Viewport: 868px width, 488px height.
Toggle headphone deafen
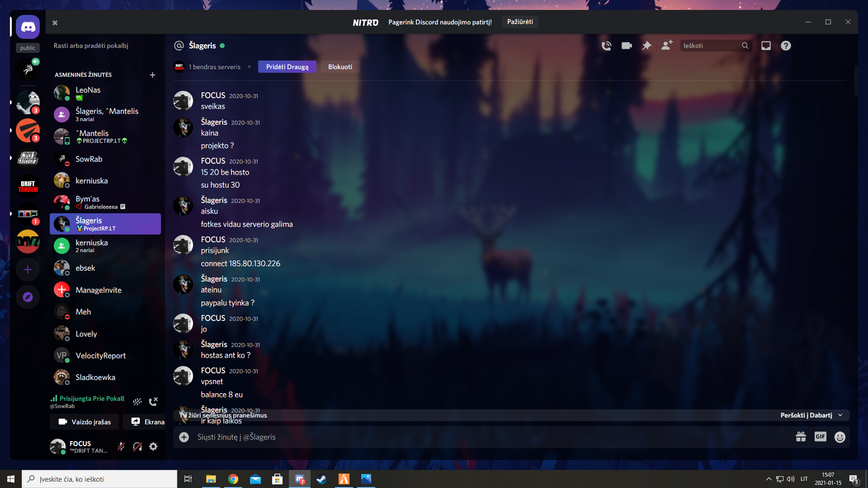137,446
